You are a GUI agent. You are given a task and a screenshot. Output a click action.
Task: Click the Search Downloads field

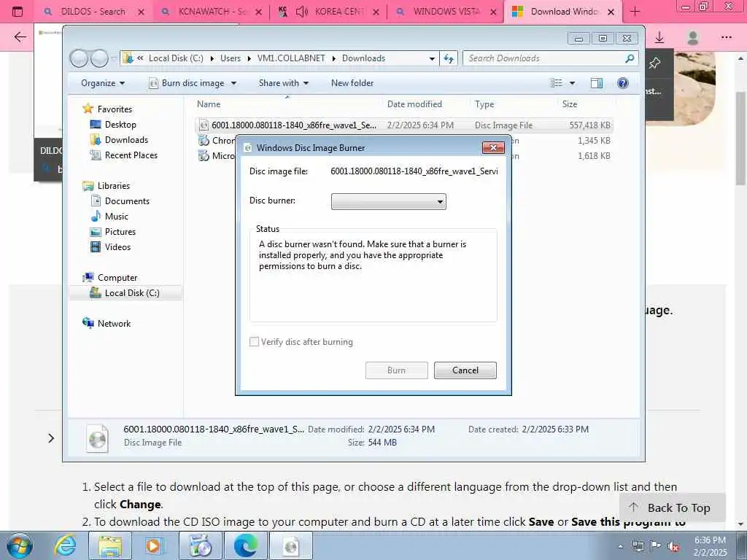[x=550, y=58]
